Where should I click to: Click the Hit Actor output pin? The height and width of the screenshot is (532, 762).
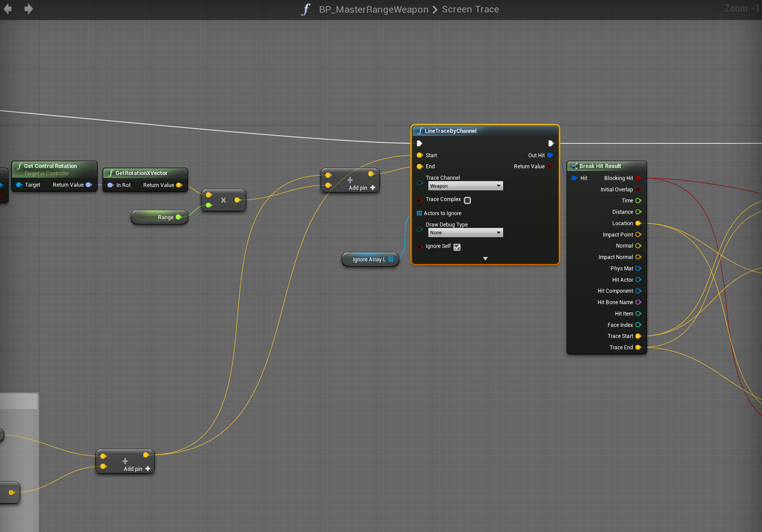pos(638,280)
